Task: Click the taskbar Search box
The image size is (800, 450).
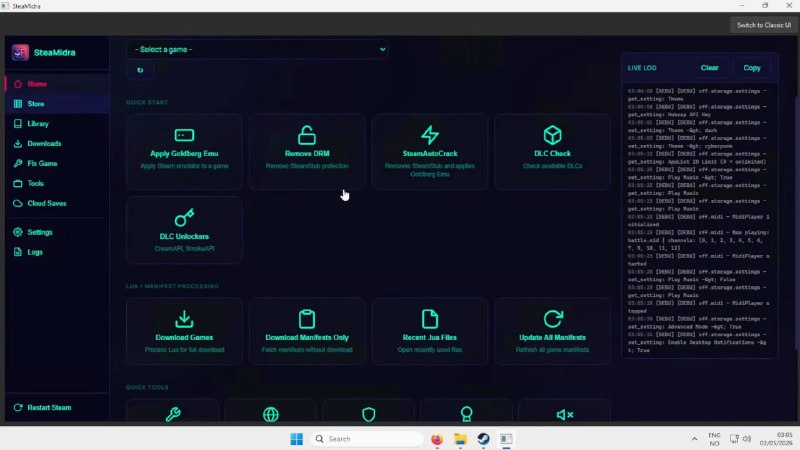Action: (367, 439)
